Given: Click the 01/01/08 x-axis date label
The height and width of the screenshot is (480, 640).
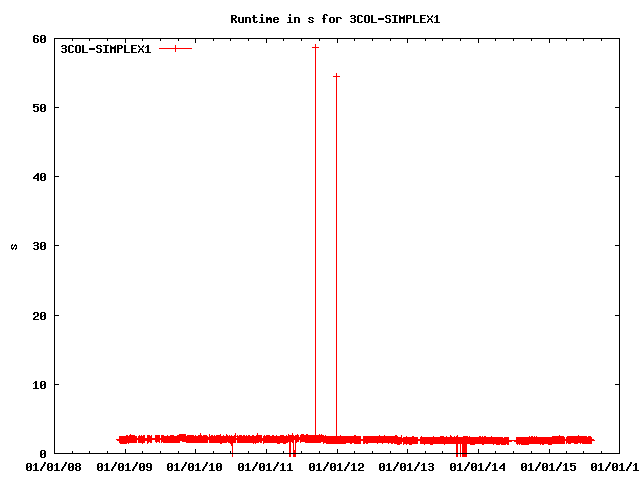Looking at the screenshot, I should tap(54, 466).
